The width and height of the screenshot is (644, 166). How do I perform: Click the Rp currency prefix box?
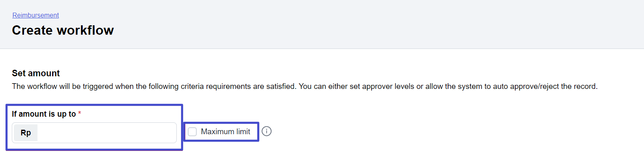(26, 133)
